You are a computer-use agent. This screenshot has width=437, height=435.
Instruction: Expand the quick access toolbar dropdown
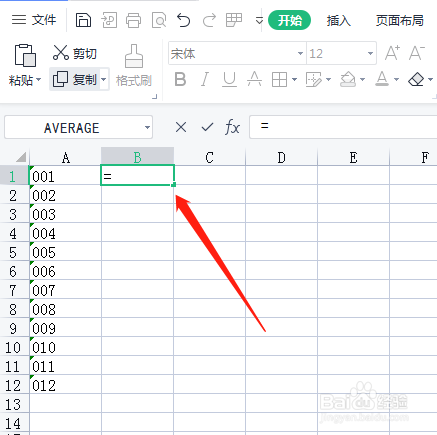(x=259, y=21)
